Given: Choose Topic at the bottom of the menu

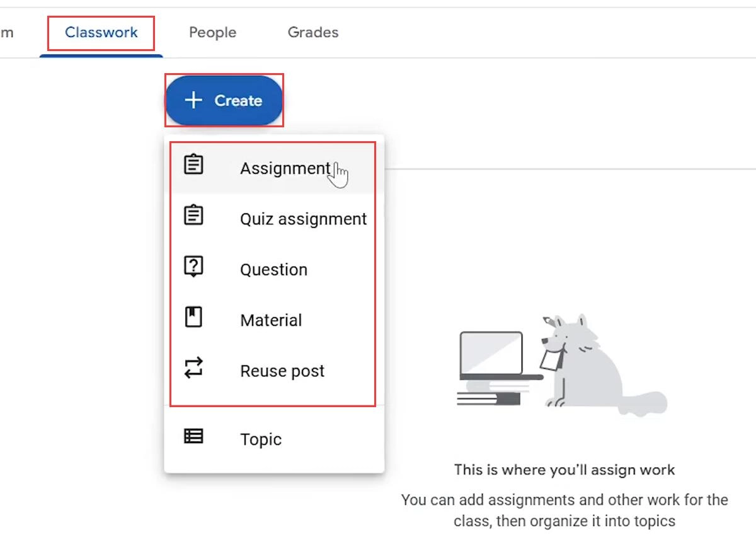Looking at the screenshot, I should (x=260, y=439).
